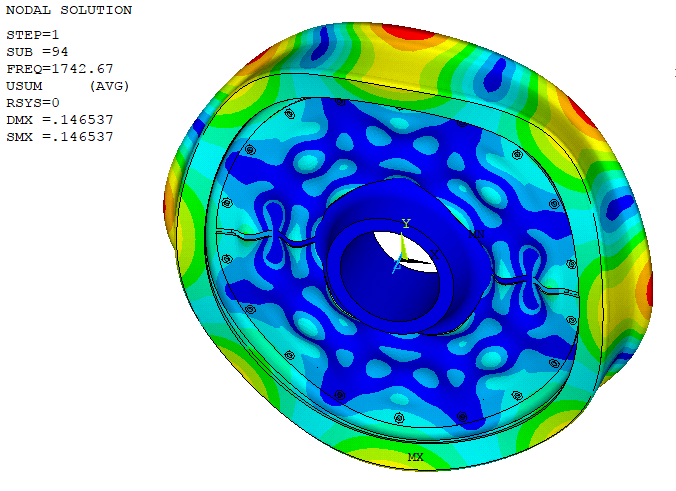Click the RSYS=0 label
The image size is (676, 491).
(x=33, y=103)
